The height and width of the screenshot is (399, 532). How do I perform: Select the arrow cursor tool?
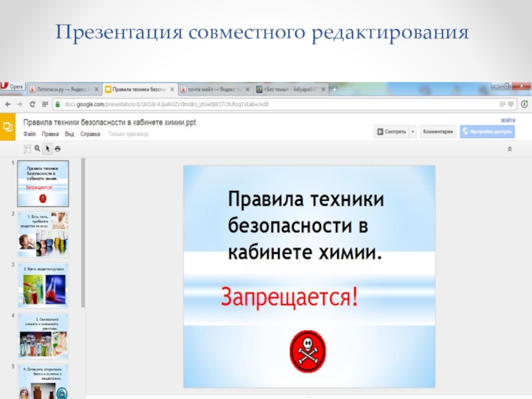point(48,149)
